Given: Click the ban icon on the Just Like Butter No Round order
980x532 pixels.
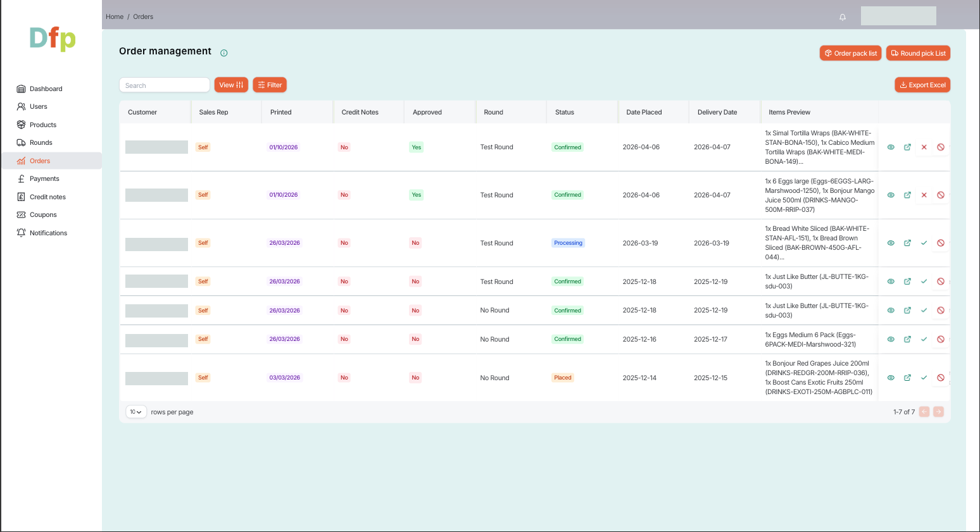Looking at the screenshot, I should point(941,311).
